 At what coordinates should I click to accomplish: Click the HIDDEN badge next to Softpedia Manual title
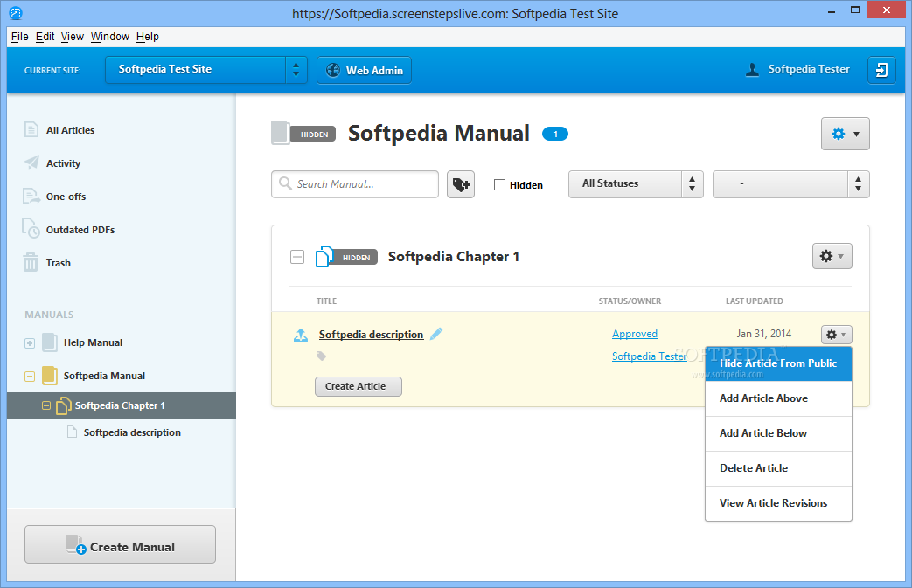(314, 135)
